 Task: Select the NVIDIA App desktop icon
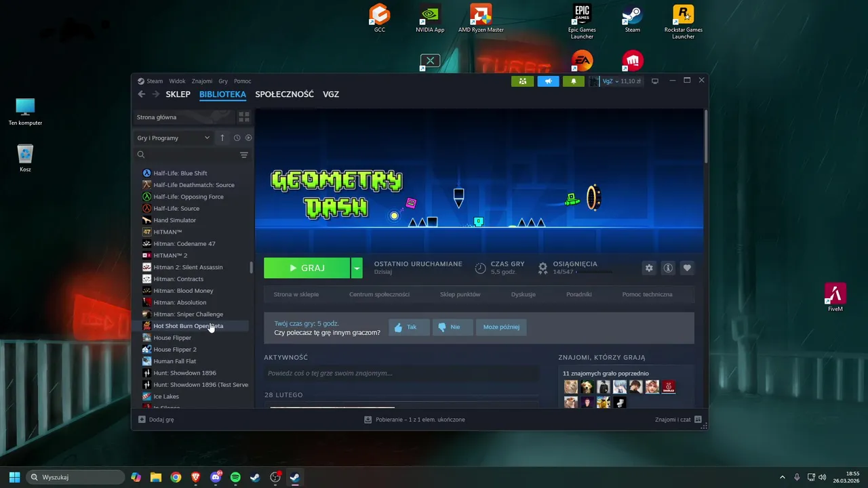(430, 18)
